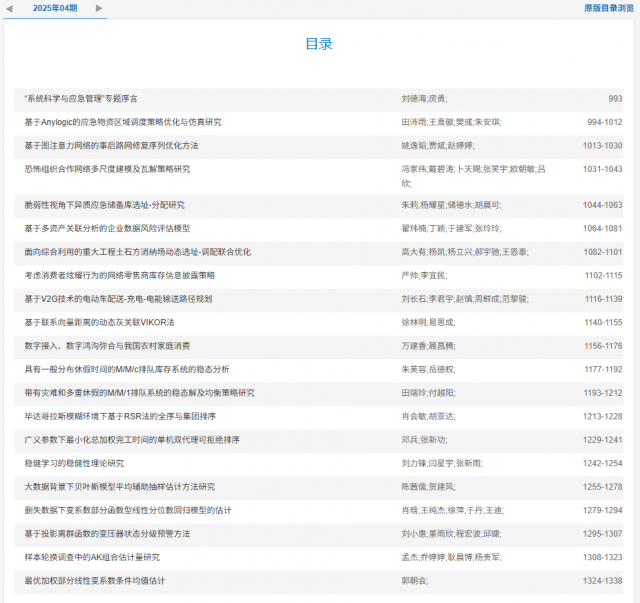Screen dimensions: 640x603
Task: Click the 目录 heading
Action: pos(319,45)
